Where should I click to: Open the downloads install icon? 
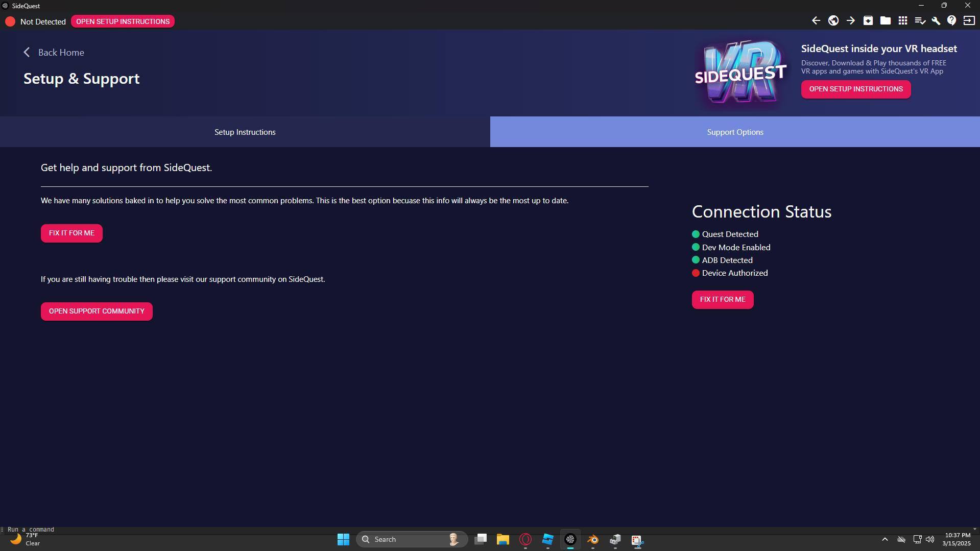click(868, 20)
